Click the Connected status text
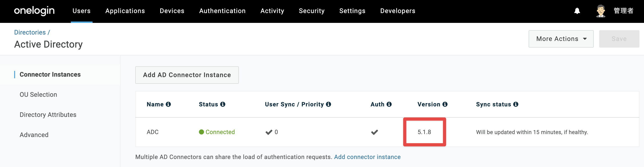 (x=220, y=132)
